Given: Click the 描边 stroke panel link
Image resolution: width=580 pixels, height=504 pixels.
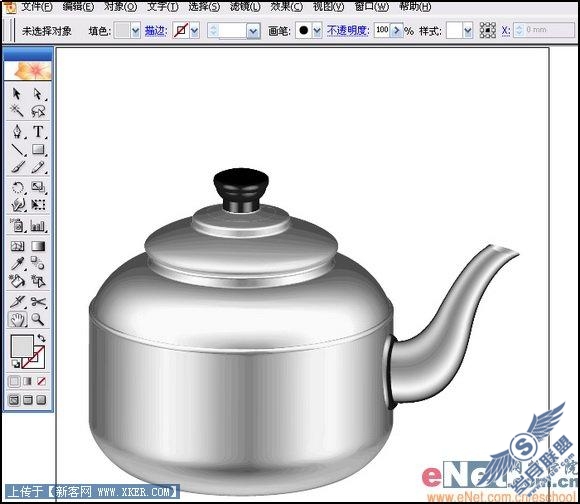Looking at the screenshot, I should tap(155, 31).
